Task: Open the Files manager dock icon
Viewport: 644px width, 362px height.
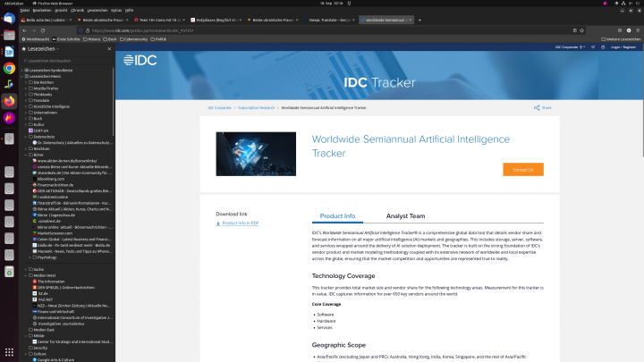Action: 9,35
